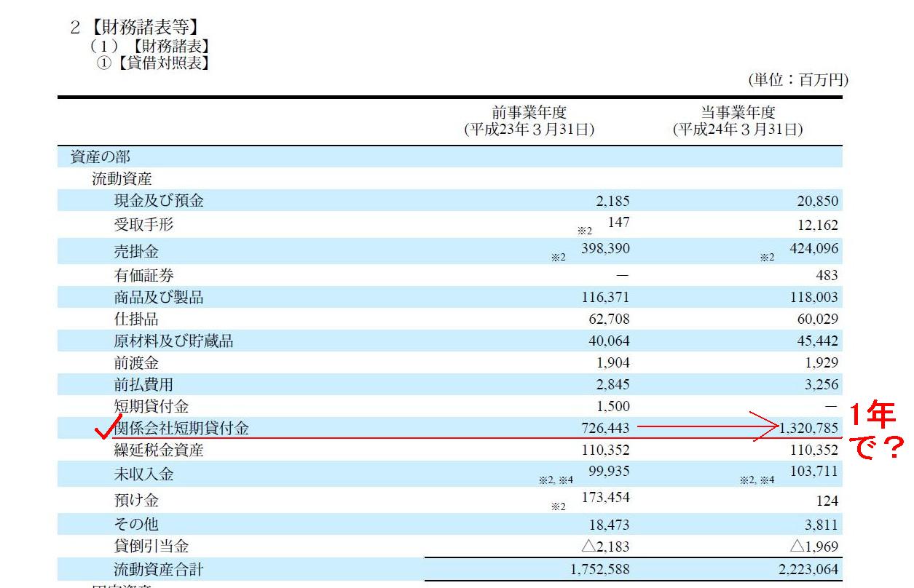
Task: Click the value 40,064
Action: 609,341
